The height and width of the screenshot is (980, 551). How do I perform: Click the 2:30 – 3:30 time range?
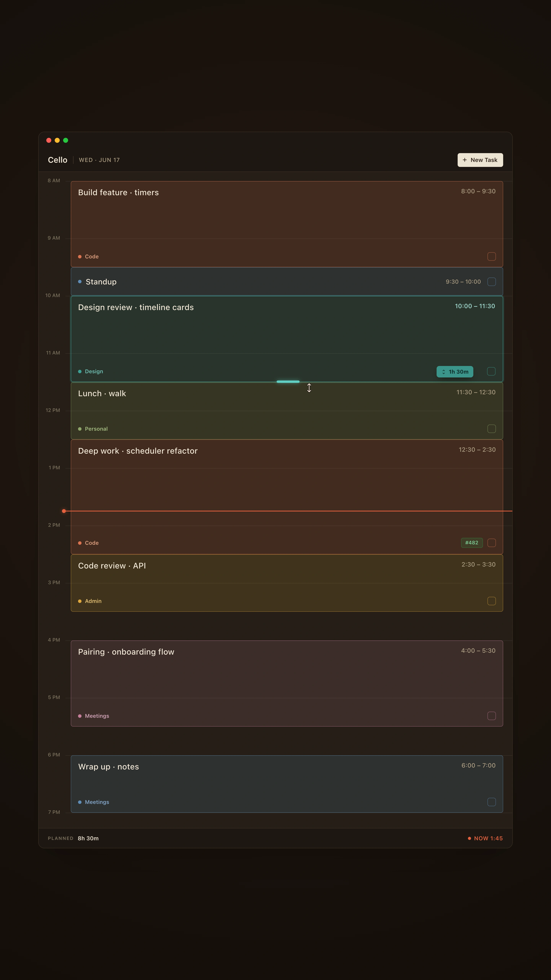478,564
